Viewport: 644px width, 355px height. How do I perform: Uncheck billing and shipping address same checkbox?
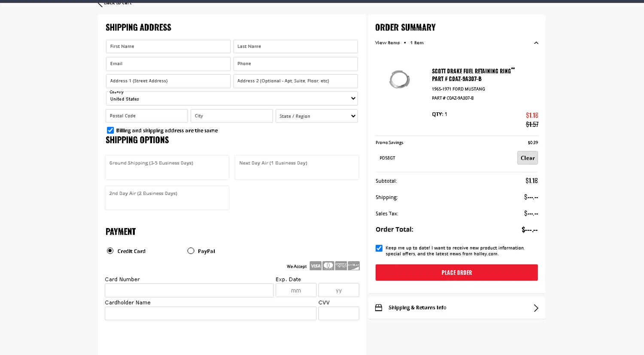pyautogui.click(x=110, y=130)
